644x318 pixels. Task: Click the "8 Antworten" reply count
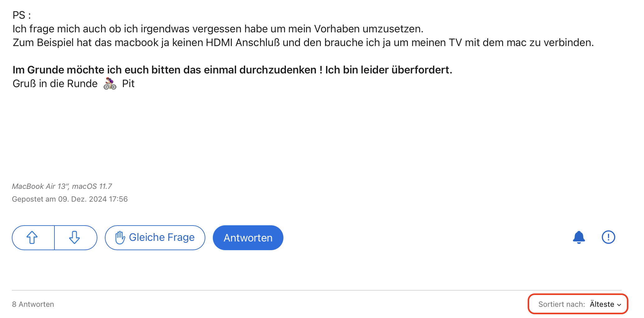[33, 304]
